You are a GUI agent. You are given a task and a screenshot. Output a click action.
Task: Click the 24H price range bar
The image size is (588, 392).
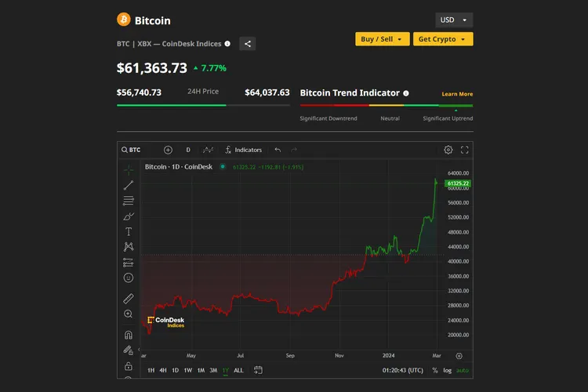coord(203,105)
